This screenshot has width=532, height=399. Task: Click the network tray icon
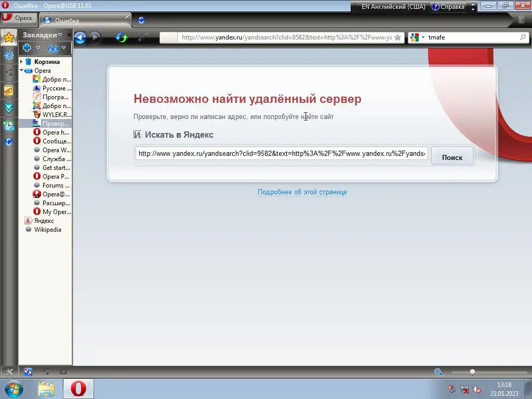tap(464, 389)
